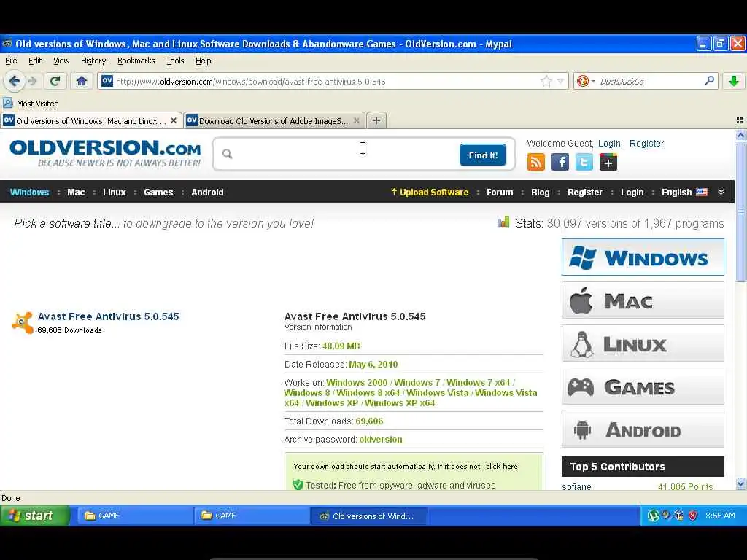
Task: Click the Windows XP x64 link
Action: pos(400,402)
